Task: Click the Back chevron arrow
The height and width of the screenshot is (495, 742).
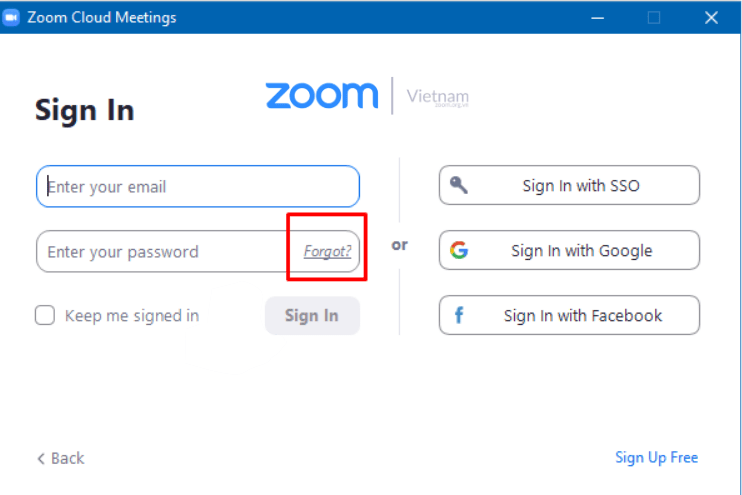Action: [x=41, y=458]
